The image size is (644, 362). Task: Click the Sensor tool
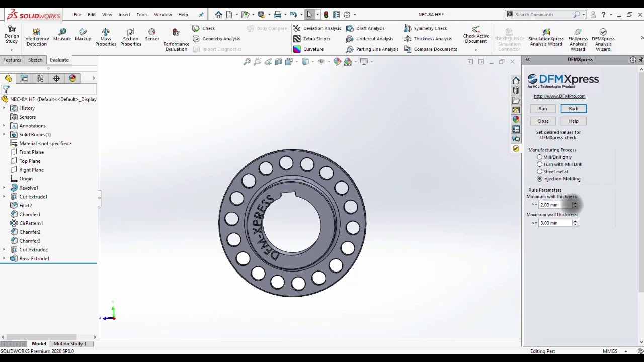coord(152,35)
